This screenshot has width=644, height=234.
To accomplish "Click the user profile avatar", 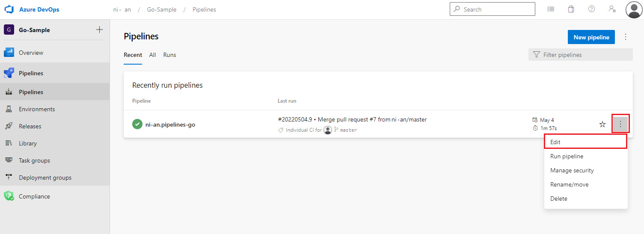I will coord(634,9).
